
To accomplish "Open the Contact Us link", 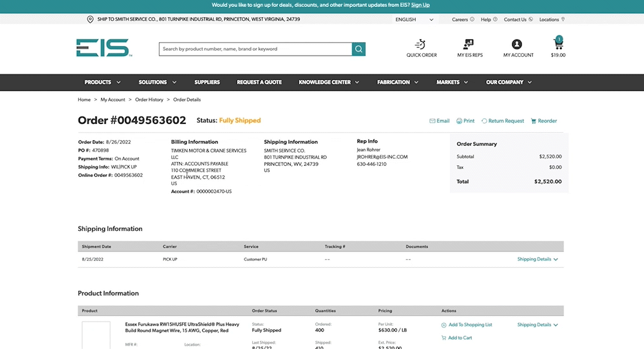I will click(x=518, y=19).
